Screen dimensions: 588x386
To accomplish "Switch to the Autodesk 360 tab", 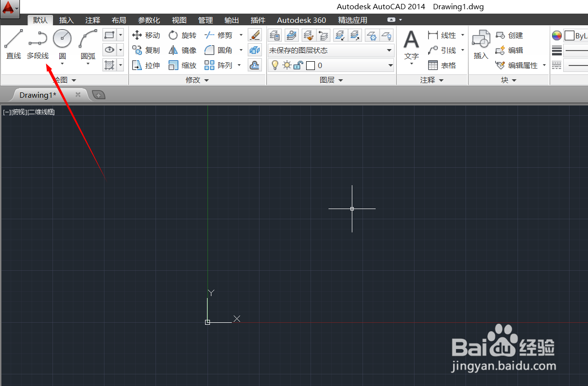I will click(301, 20).
